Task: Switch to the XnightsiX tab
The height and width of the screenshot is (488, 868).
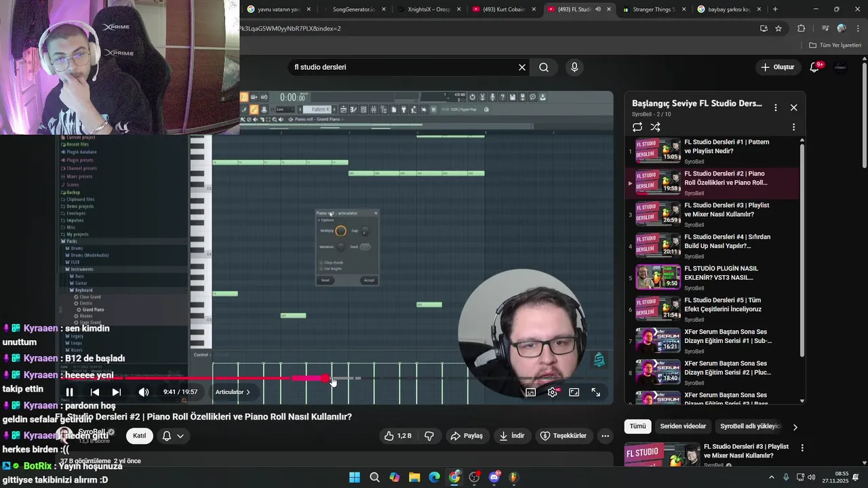Action: click(x=429, y=9)
